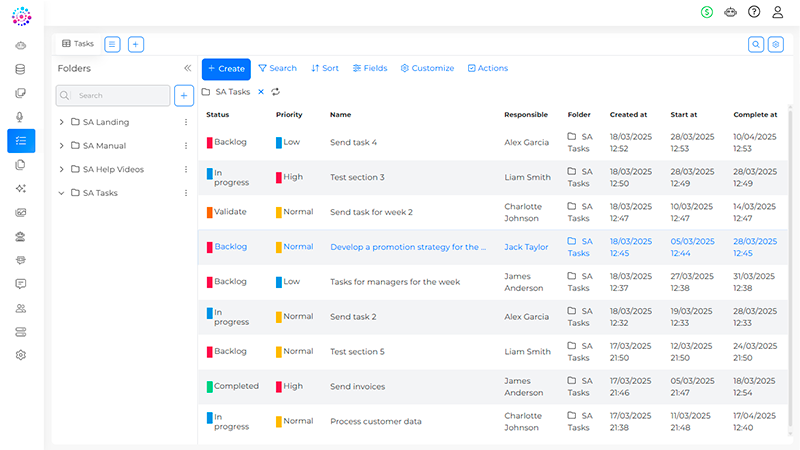
Task: Collapse the SA Tasks folder
Action: pyautogui.click(x=61, y=193)
